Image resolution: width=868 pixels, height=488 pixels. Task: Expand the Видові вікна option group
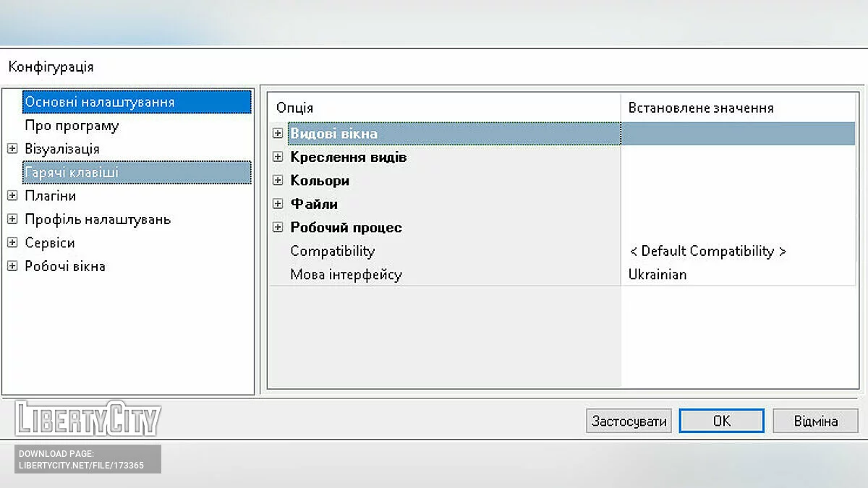pyautogui.click(x=278, y=133)
